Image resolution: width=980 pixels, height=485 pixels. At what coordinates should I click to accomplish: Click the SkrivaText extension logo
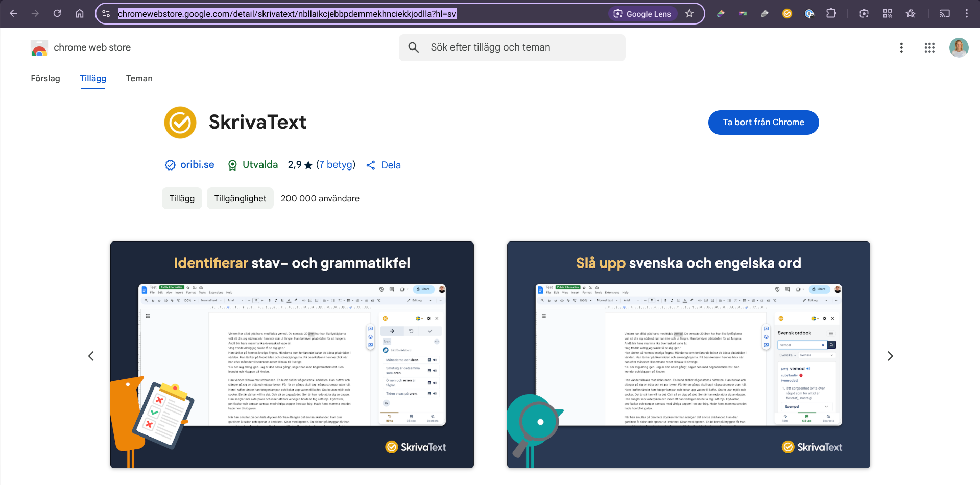(x=180, y=123)
